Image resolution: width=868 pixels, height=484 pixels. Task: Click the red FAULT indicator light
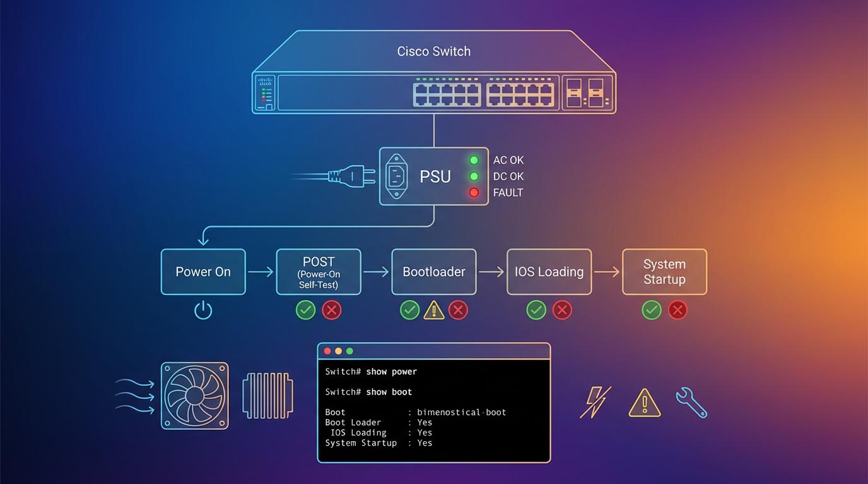coord(474,193)
